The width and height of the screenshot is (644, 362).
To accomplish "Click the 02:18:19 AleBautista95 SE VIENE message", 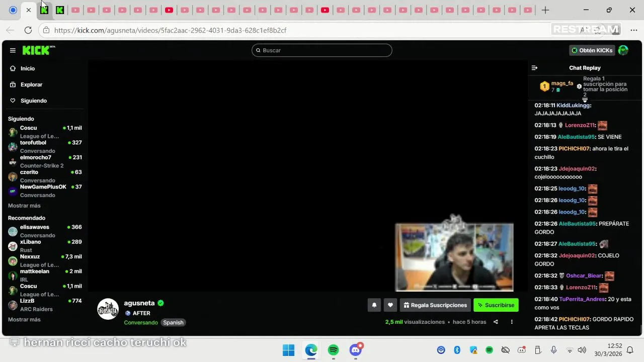I will tap(578, 137).
